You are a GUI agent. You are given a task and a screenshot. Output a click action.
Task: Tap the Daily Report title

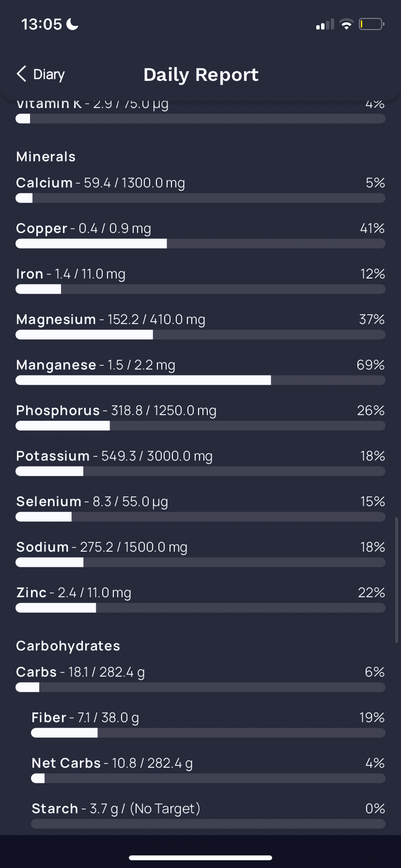(x=201, y=75)
